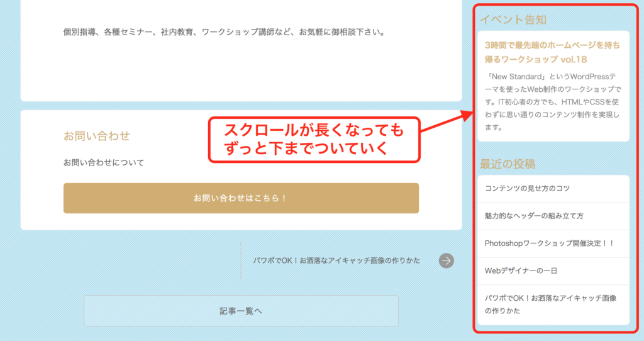Click the dotted vertical divider beside next-post link
The width and height of the screenshot is (644, 341).
241,260
